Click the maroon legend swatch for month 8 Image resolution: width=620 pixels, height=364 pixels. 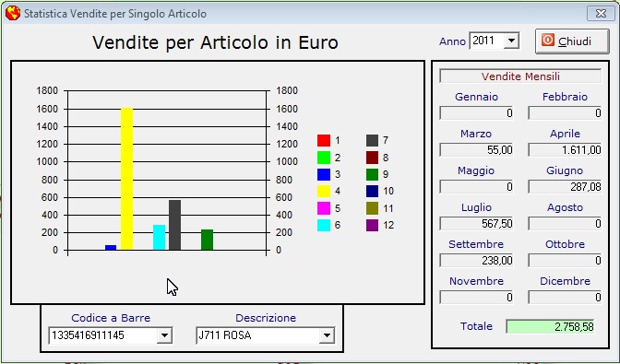coord(372,158)
